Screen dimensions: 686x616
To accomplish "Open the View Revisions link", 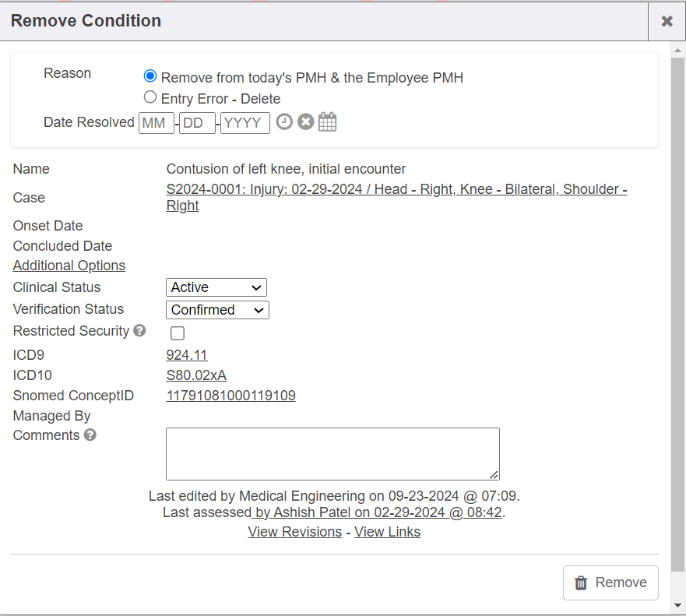I will click(294, 532).
